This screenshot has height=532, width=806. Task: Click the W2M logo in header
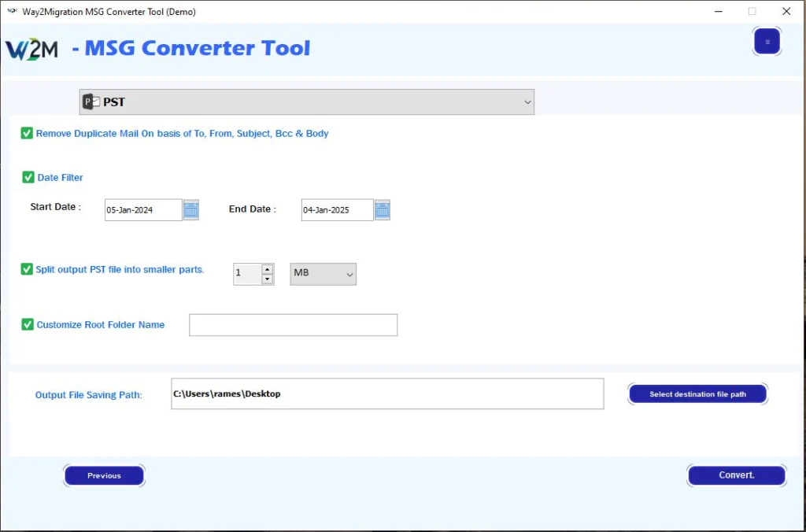(32, 49)
